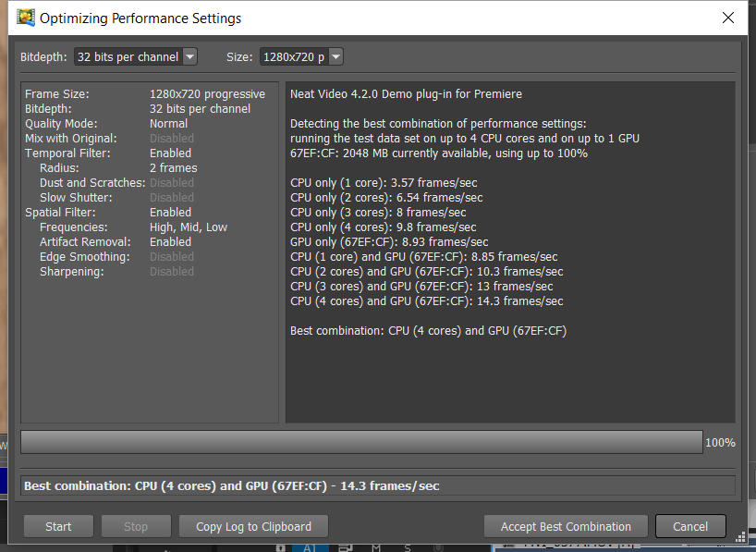Close the Optimizing Performance Settings dialog
The image size is (756, 552).
728,18
